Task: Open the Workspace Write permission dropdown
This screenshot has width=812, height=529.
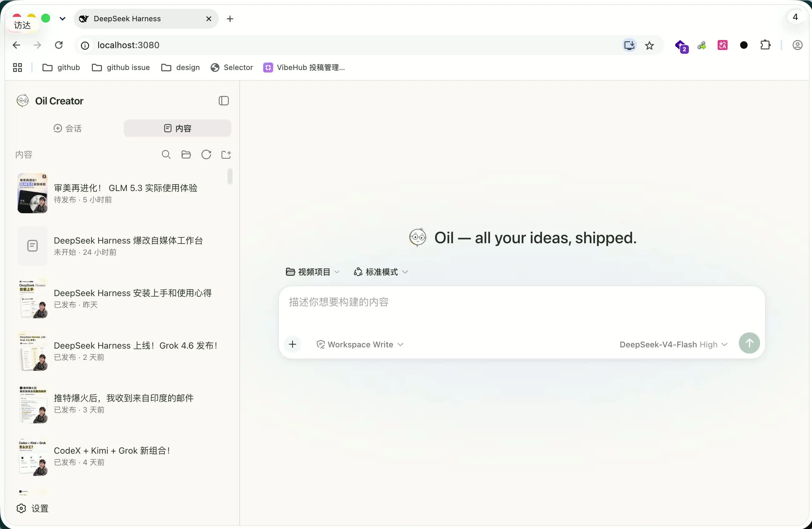Action: (360, 344)
